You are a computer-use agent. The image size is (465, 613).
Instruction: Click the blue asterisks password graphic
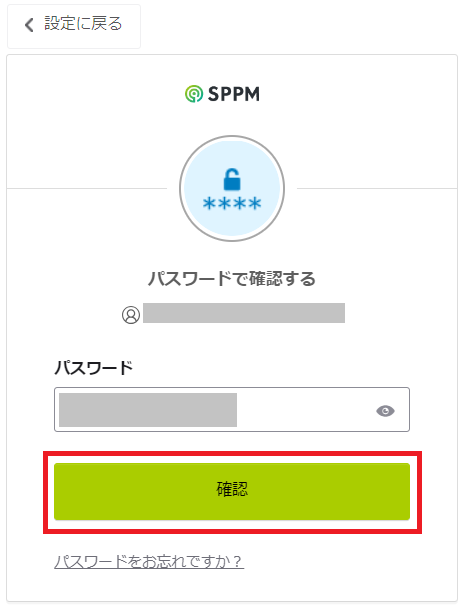pos(232,204)
